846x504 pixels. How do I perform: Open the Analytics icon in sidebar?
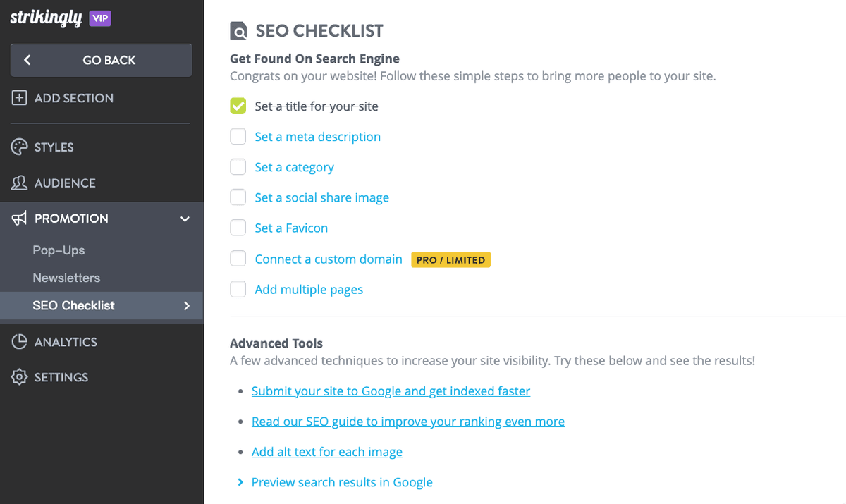19,341
